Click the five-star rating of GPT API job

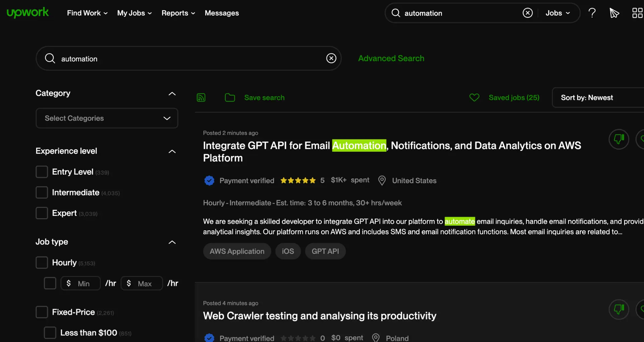pos(298,180)
